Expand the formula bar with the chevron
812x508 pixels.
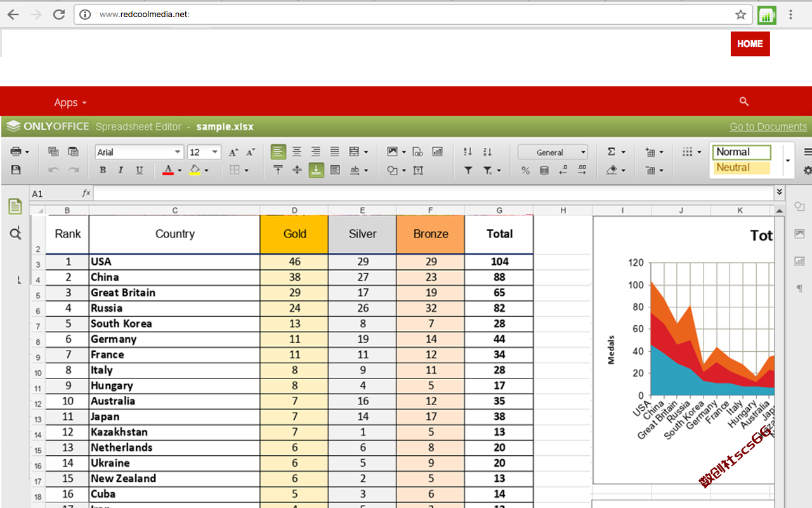click(x=779, y=192)
